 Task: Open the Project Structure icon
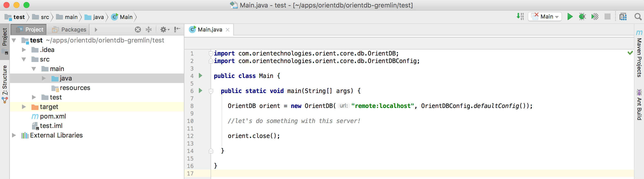point(623,17)
